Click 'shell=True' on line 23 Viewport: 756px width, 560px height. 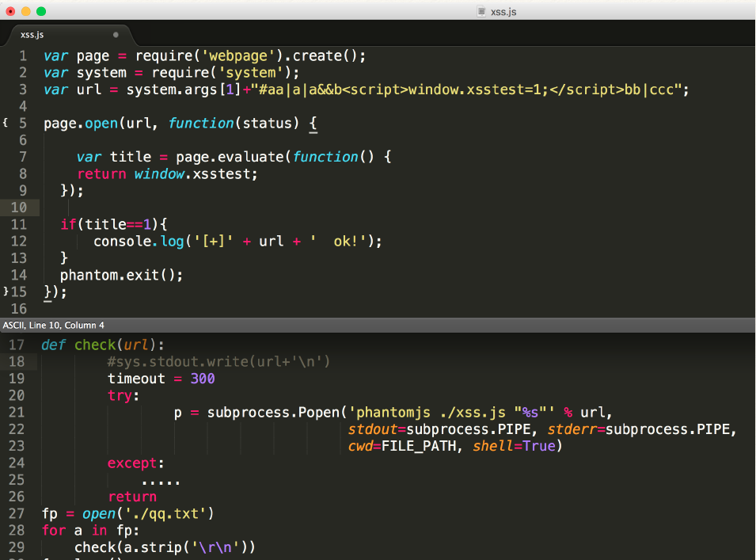coord(514,446)
